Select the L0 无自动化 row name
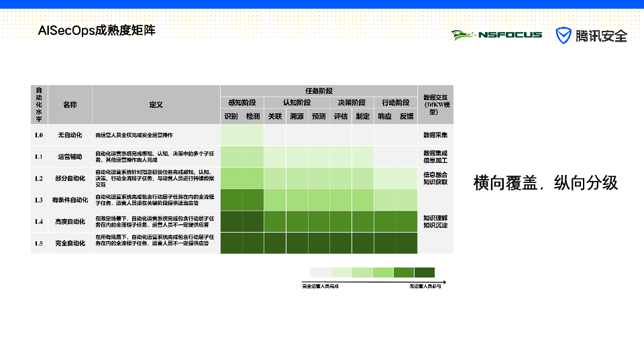644x362 pixels. pyautogui.click(x=70, y=135)
